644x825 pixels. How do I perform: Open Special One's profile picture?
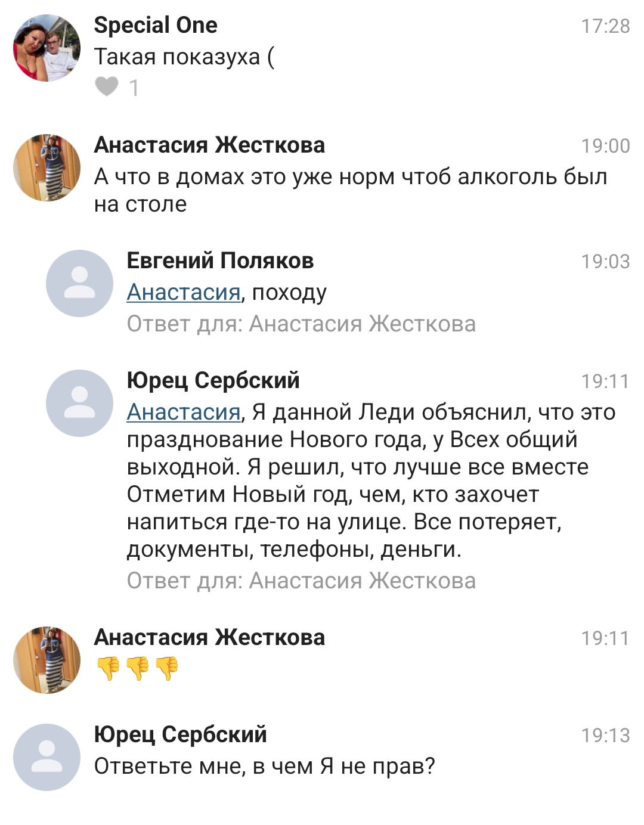pyautogui.click(x=47, y=48)
